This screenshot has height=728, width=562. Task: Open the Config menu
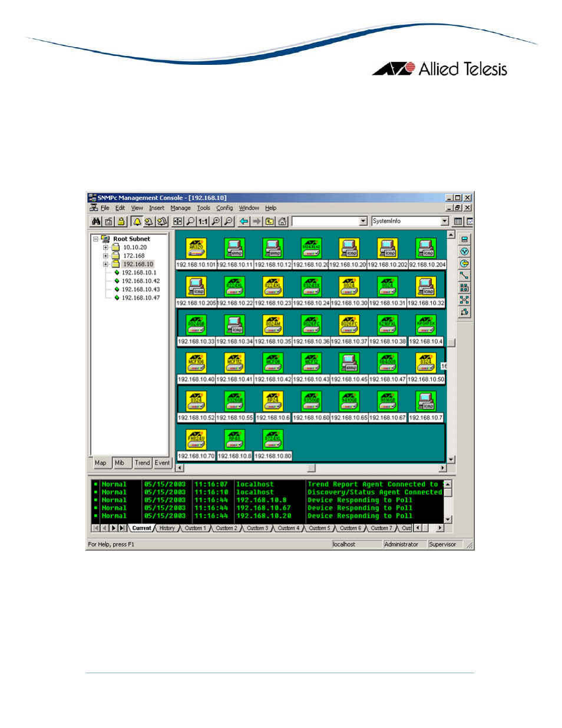[x=224, y=208]
